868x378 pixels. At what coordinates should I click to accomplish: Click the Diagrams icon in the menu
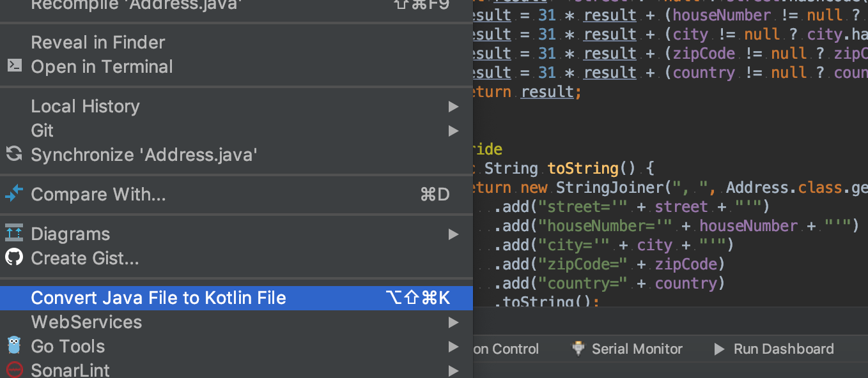point(14,233)
